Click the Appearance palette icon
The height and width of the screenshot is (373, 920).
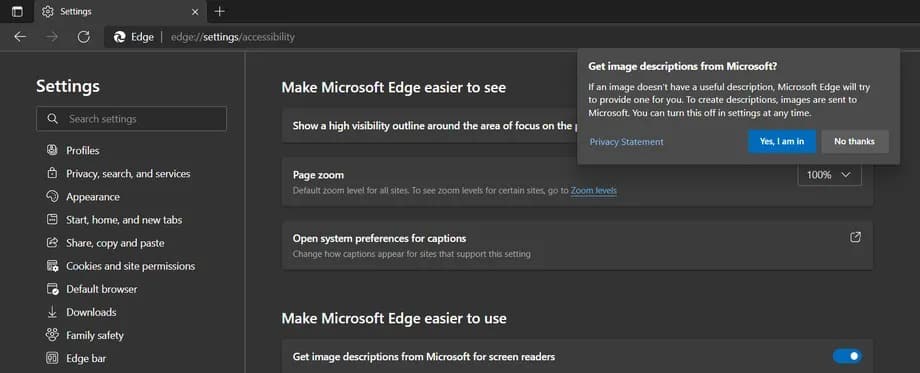click(x=52, y=196)
